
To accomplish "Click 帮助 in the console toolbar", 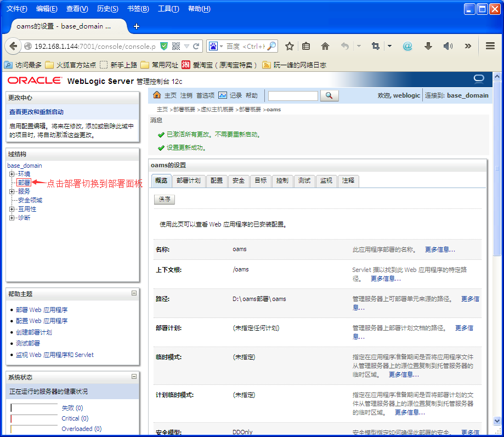I will 252,95.
